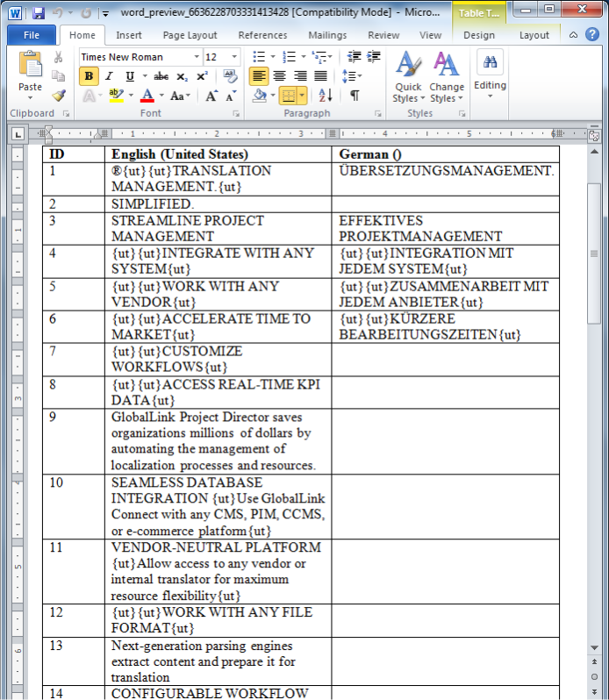Shrink font size button

231,96
